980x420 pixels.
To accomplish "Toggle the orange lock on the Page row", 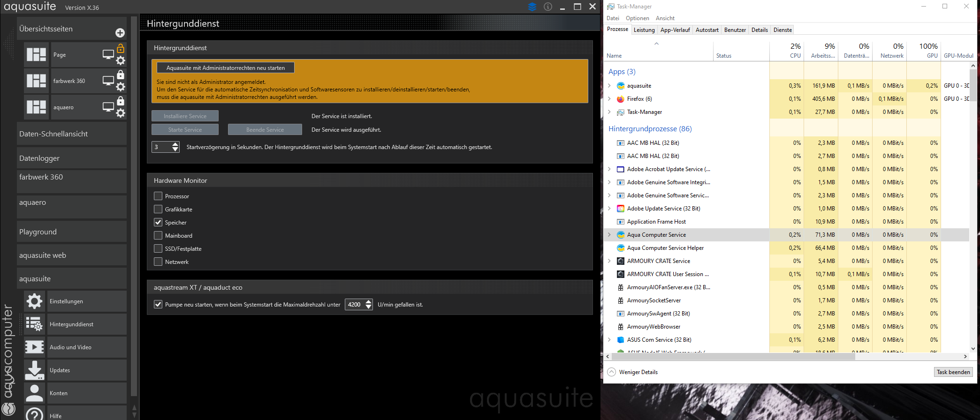I will click(121, 48).
